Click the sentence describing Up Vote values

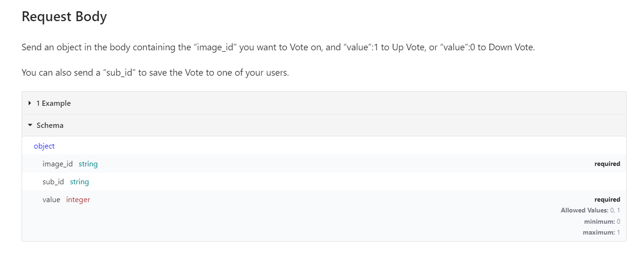(x=278, y=48)
